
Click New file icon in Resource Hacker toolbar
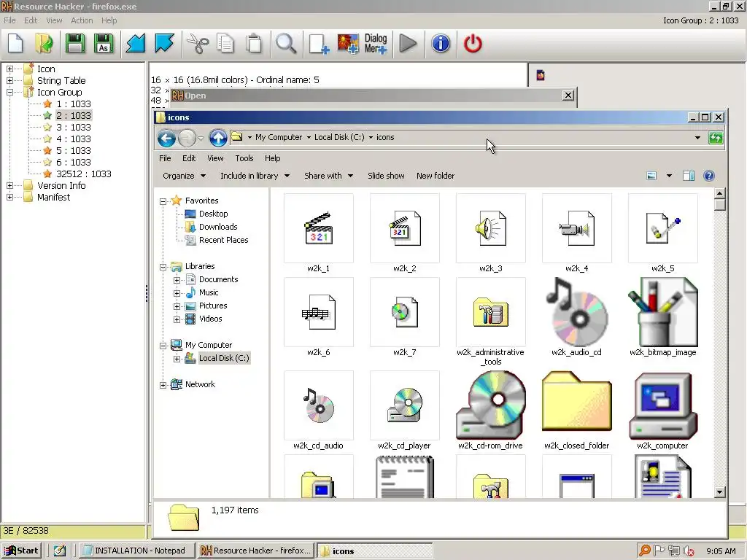[16, 44]
